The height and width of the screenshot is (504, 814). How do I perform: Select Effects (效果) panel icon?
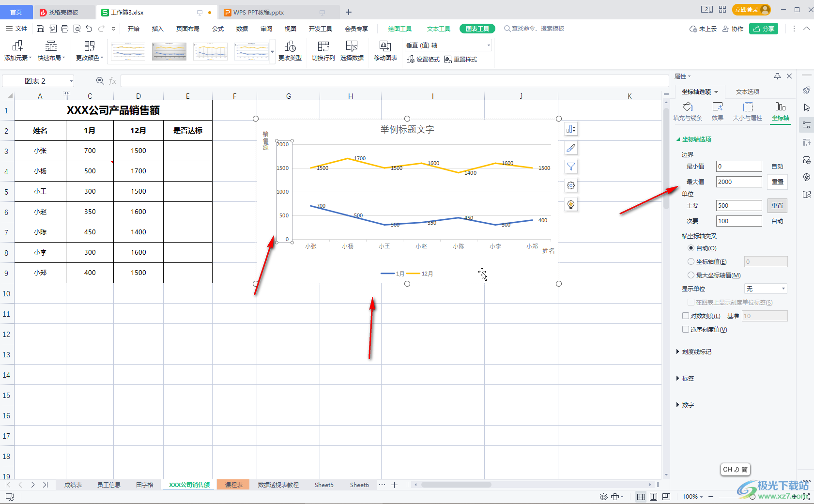pyautogui.click(x=718, y=111)
